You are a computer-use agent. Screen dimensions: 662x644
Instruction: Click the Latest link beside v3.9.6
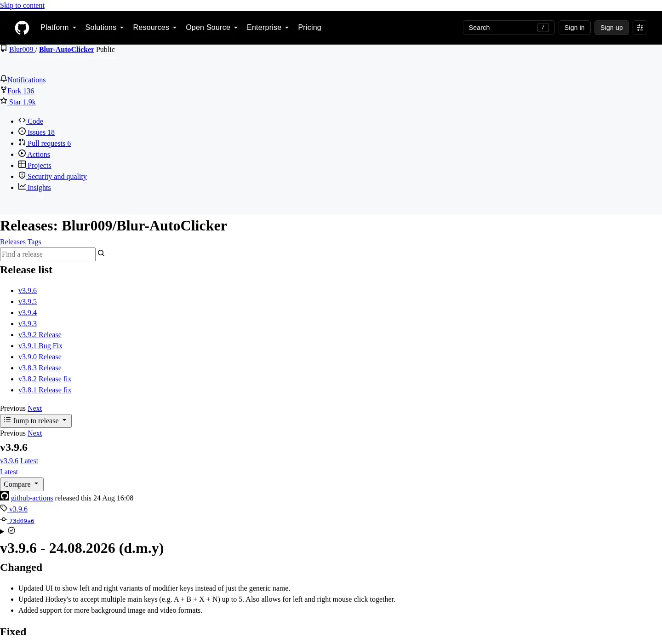[x=29, y=461]
